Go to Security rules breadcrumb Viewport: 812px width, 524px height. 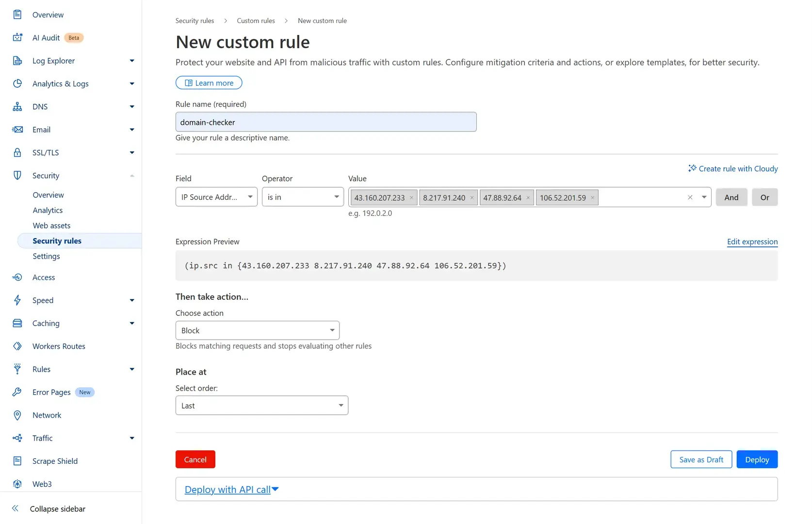pos(195,21)
